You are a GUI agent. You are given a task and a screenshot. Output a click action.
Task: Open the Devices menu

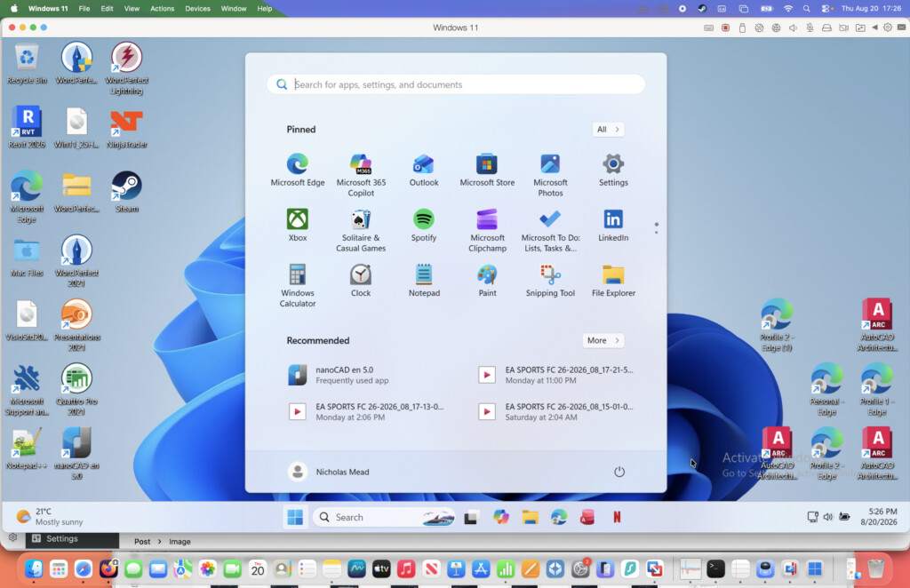tap(197, 9)
